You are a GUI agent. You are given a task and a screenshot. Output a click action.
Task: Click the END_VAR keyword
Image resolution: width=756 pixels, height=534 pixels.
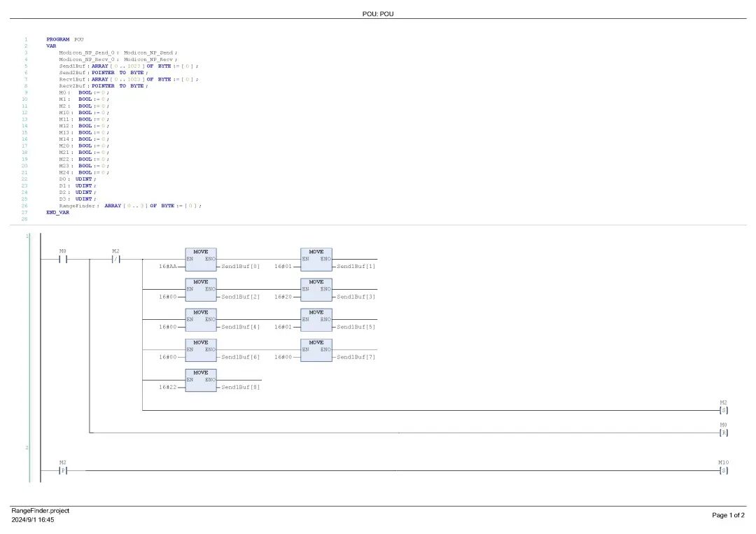(x=58, y=213)
